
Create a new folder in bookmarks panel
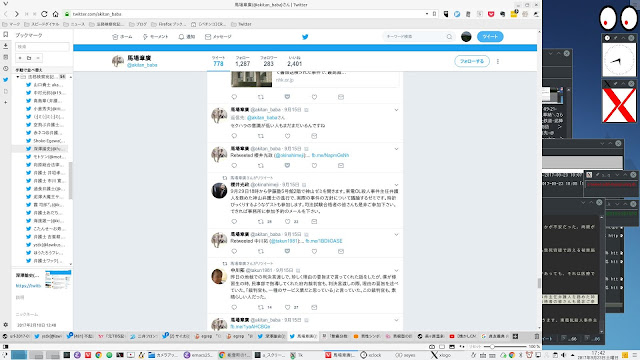coord(29,58)
